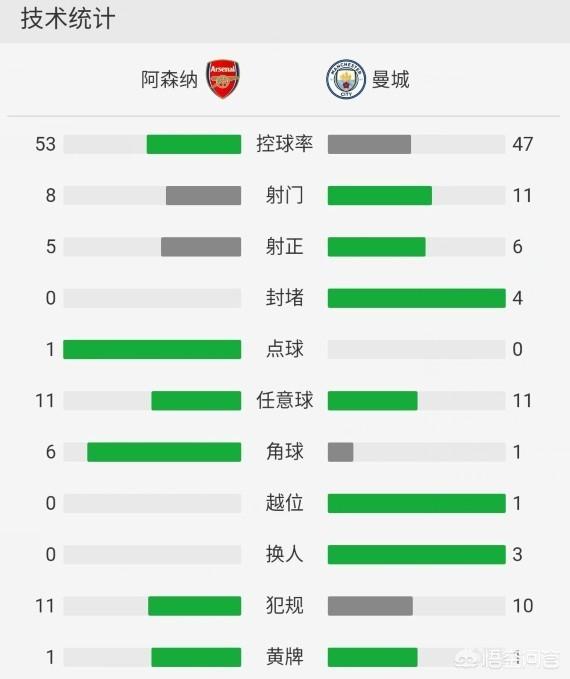570x679 pixels.
Task: Click the 越位 stat label
Action: pos(285,503)
